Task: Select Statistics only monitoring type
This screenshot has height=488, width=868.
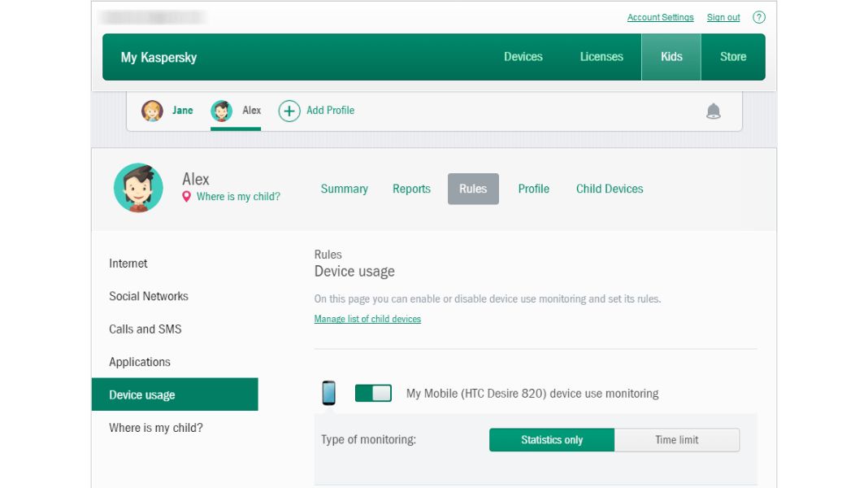Action: [552, 440]
